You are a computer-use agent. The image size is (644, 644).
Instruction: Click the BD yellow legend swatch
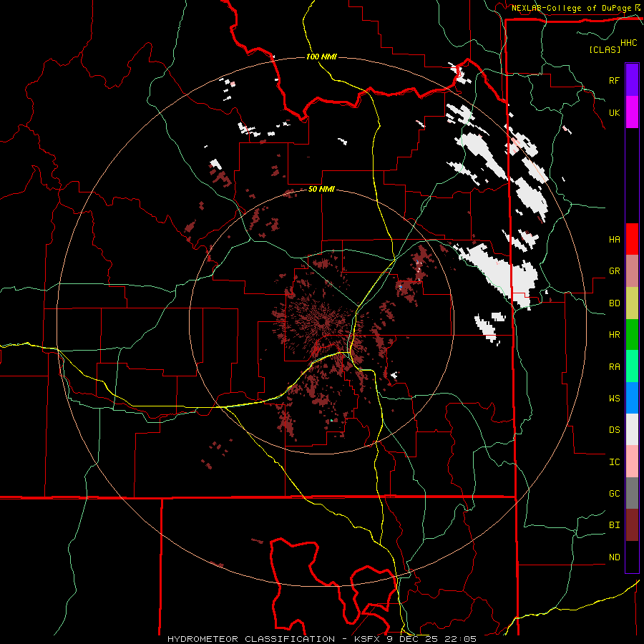(x=632, y=303)
